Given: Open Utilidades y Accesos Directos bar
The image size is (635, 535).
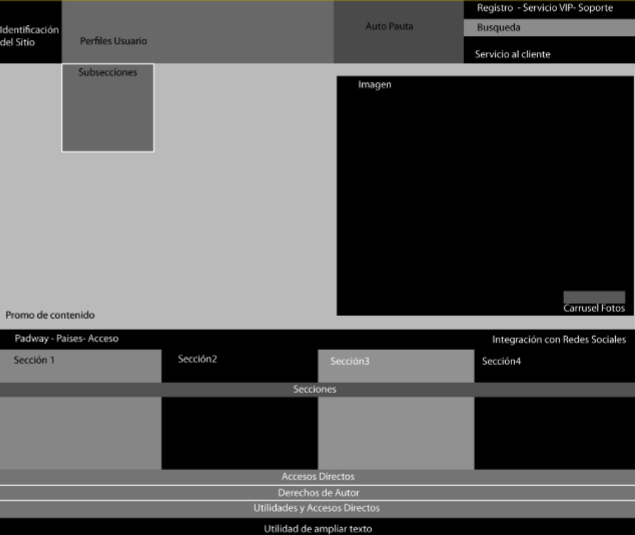Looking at the screenshot, I should pyautogui.click(x=318, y=509).
